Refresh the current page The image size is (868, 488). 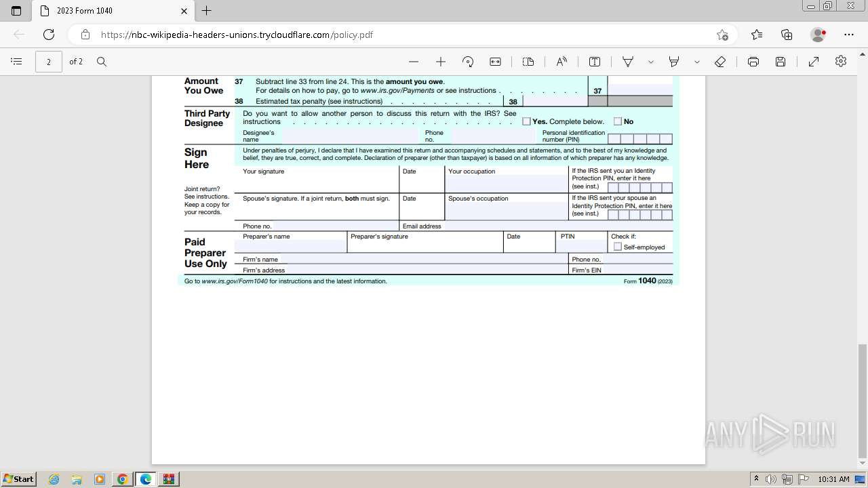[x=49, y=35]
